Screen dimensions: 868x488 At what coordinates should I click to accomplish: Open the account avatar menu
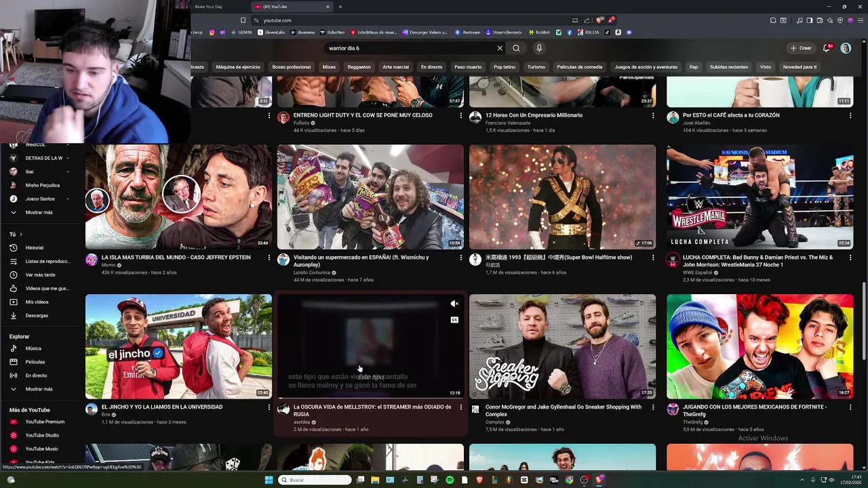pos(846,48)
